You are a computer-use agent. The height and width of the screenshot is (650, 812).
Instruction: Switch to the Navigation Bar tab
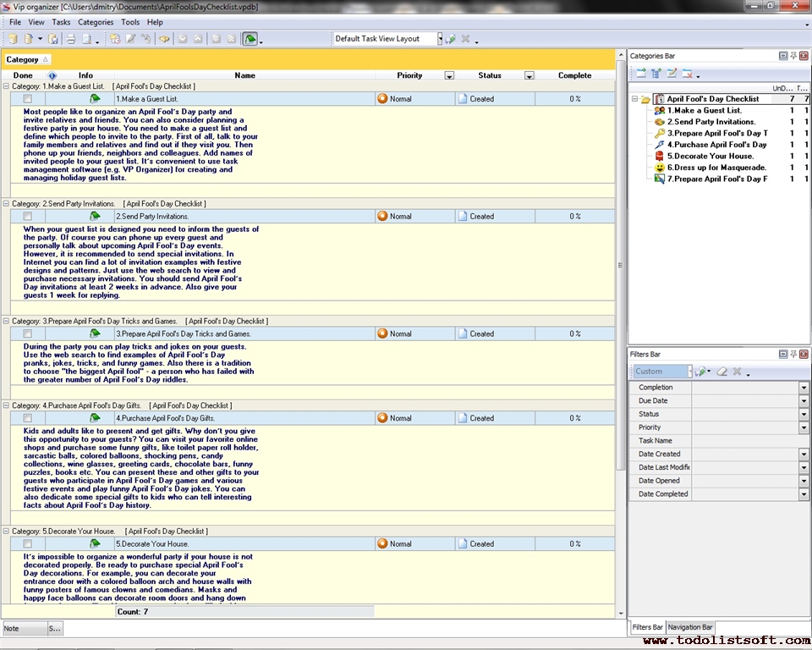690,627
